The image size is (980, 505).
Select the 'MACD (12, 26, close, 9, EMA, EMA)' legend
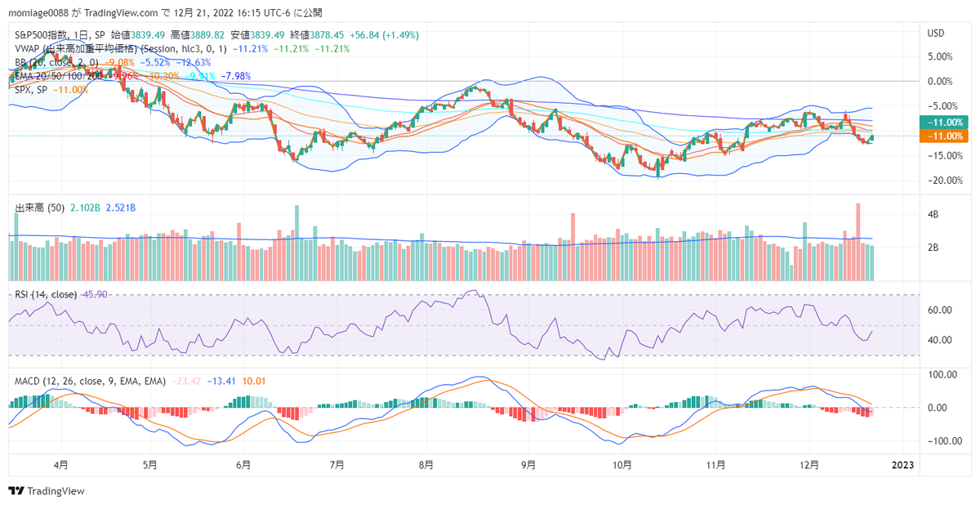91,381
